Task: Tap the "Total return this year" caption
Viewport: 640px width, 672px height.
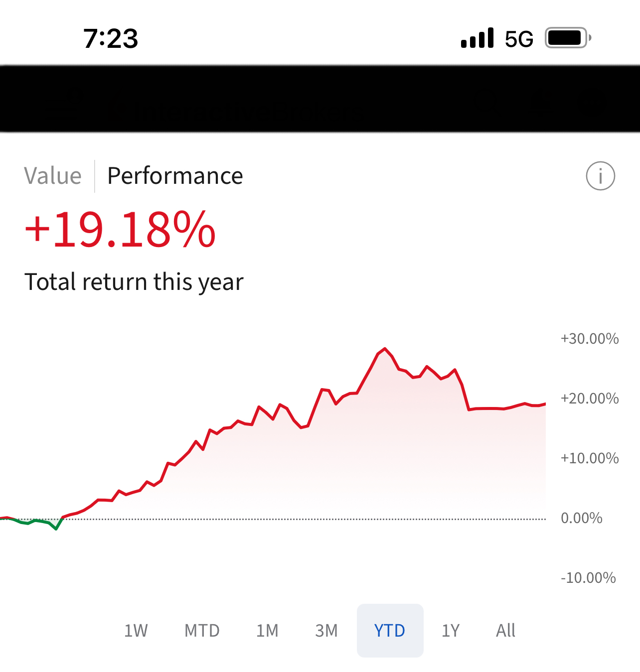Action: 134,282
